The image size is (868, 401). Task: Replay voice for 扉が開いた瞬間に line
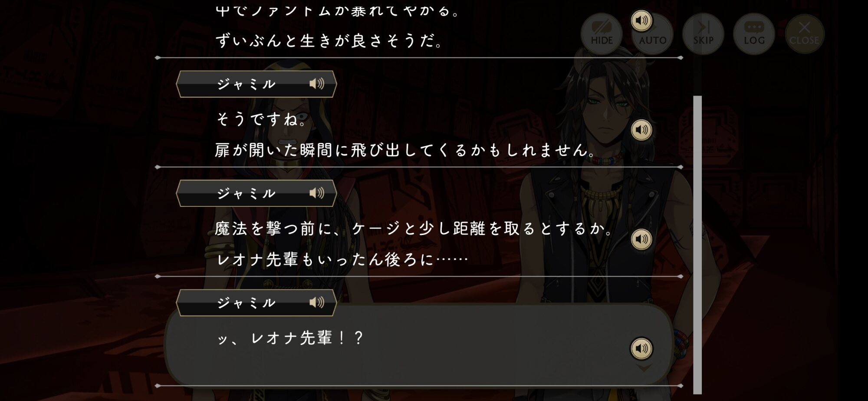click(641, 130)
